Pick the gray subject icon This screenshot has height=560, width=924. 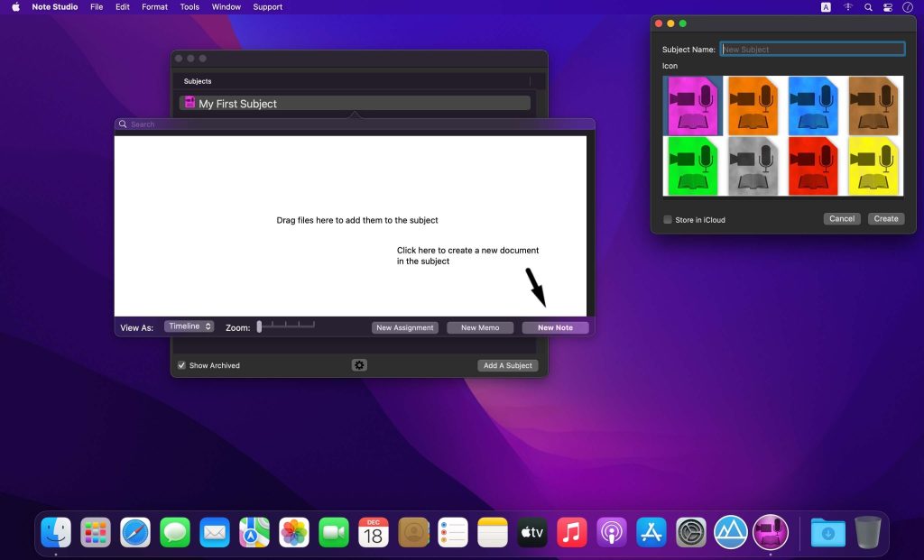coord(753,165)
